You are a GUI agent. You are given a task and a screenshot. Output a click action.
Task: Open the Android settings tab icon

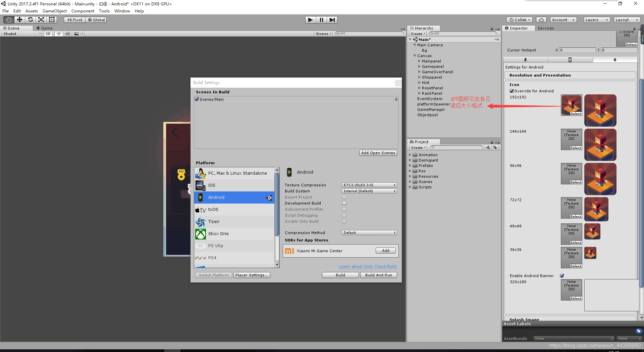point(615,60)
